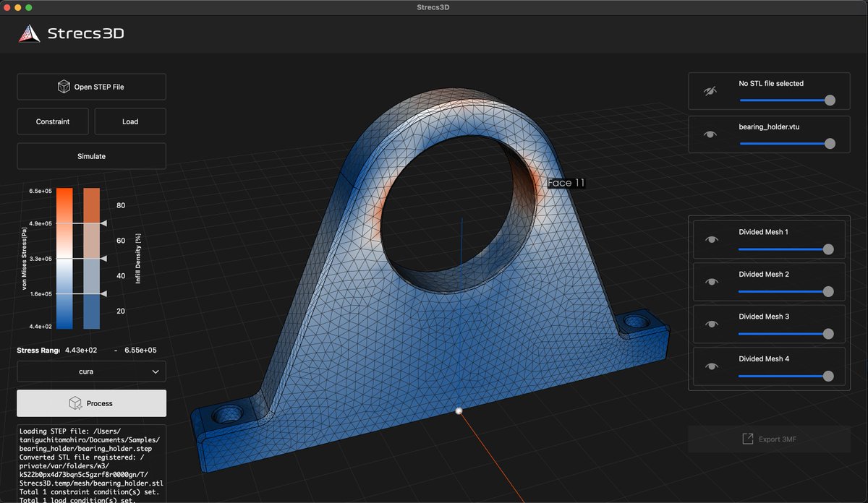Click the 'Divided Mesh 1' label
The image size is (868, 503).
[763, 232]
